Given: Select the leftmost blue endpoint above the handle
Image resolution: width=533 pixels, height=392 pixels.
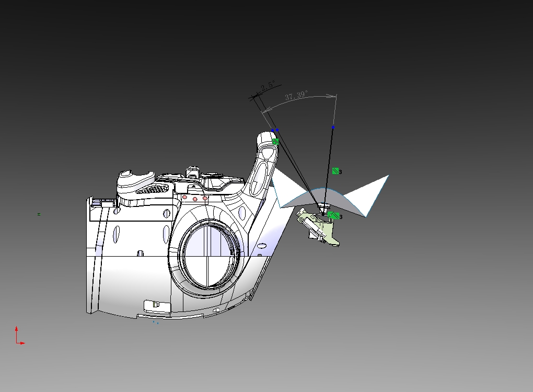Looking at the screenshot, I should tap(272, 130).
